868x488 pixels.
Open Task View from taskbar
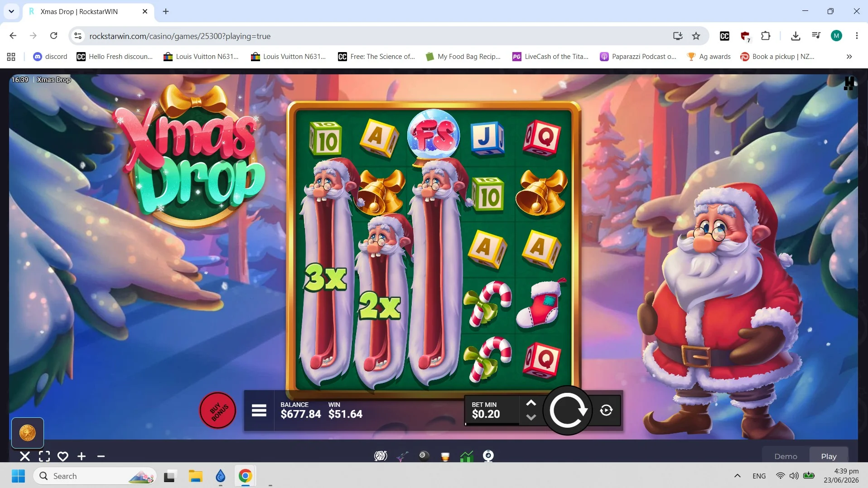click(169, 476)
